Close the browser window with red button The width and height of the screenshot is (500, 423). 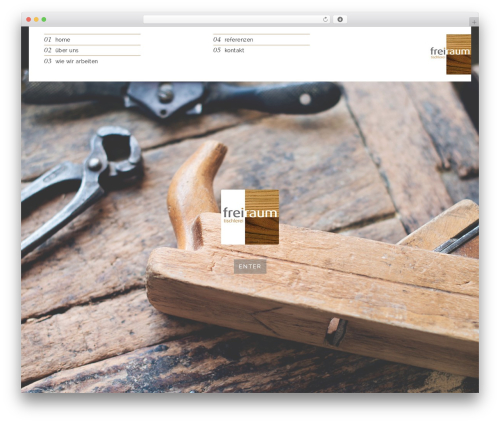click(29, 20)
